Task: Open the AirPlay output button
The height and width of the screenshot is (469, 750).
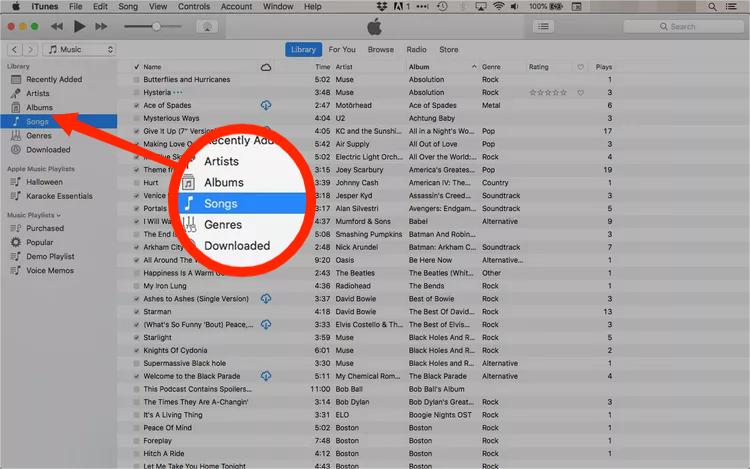Action: tap(207, 26)
